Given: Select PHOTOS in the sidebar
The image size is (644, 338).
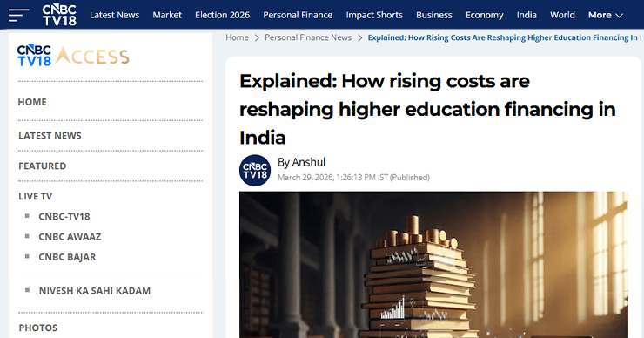Looking at the screenshot, I should tap(38, 328).
